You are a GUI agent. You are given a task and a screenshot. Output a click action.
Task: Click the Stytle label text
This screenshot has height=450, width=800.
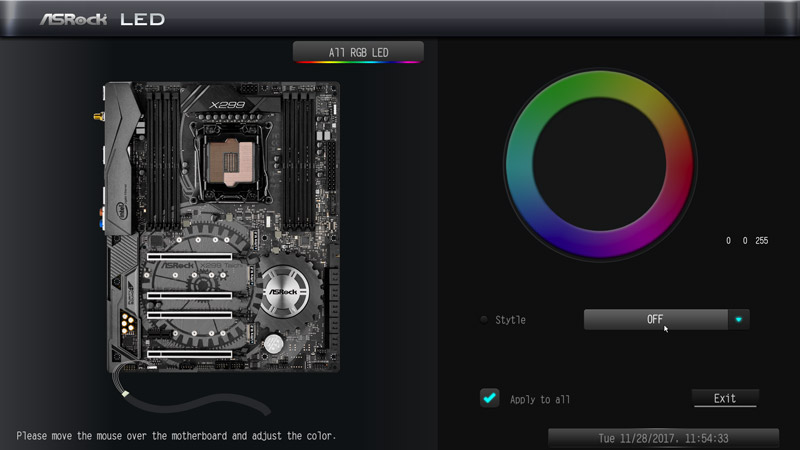click(x=510, y=320)
